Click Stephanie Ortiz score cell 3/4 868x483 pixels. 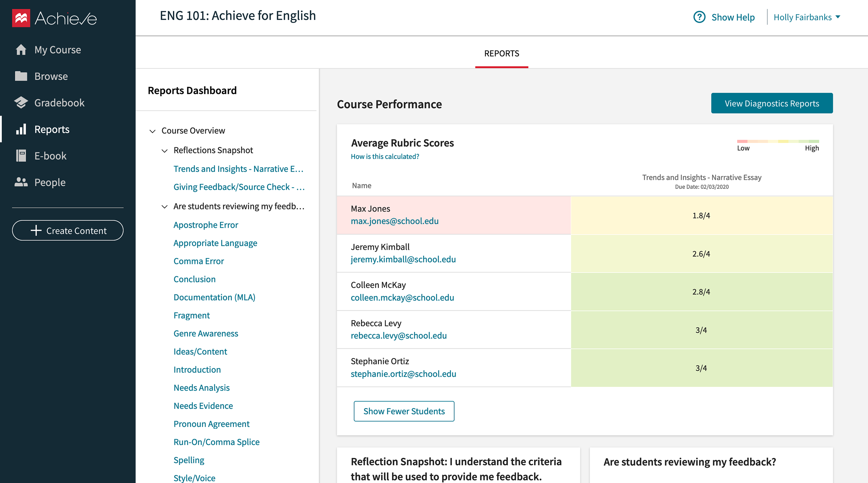click(x=702, y=368)
